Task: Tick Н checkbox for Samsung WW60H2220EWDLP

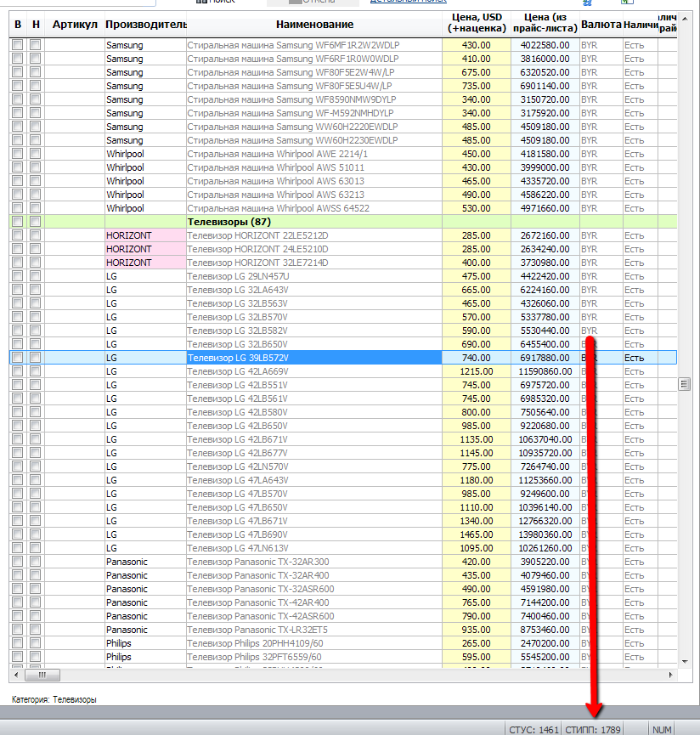Action: (x=35, y=127)
